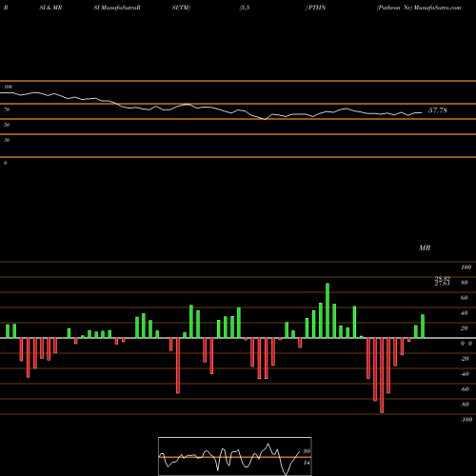This screenshot has height=476, width=476.
Task: Click the SI & MR header text
Action: (50, 8)
